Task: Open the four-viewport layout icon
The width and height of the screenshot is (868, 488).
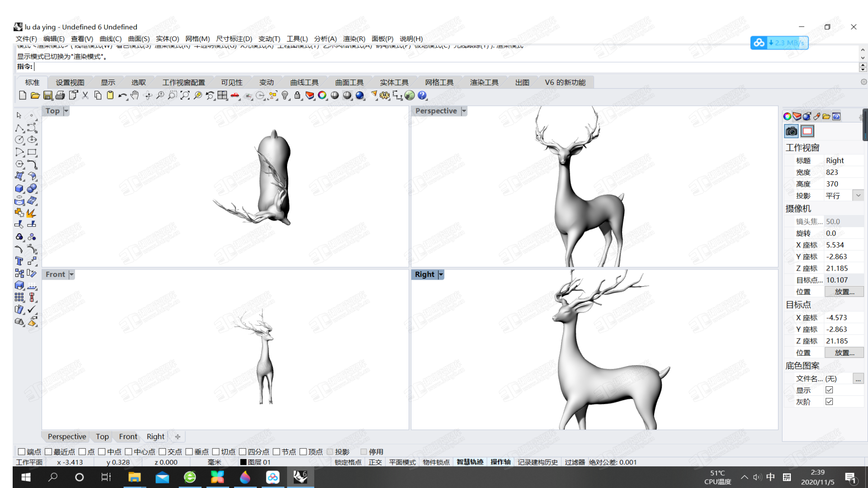Action: pyautogui.click(x=222, y=95)
